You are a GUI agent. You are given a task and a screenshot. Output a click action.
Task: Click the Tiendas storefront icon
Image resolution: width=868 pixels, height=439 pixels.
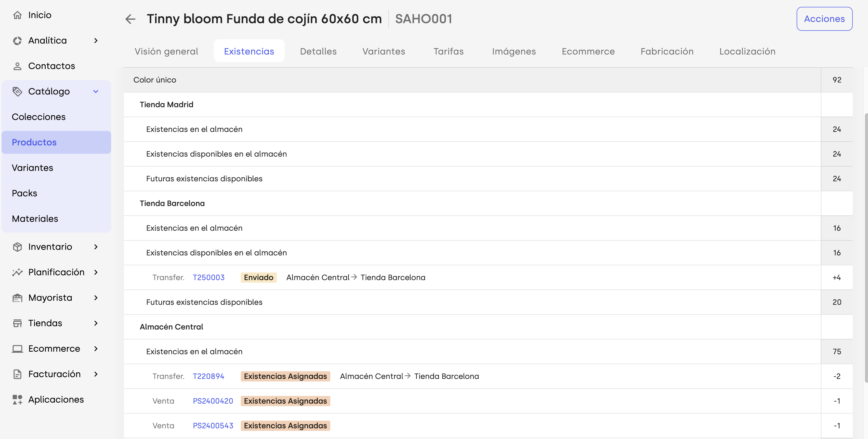[17, 323]
